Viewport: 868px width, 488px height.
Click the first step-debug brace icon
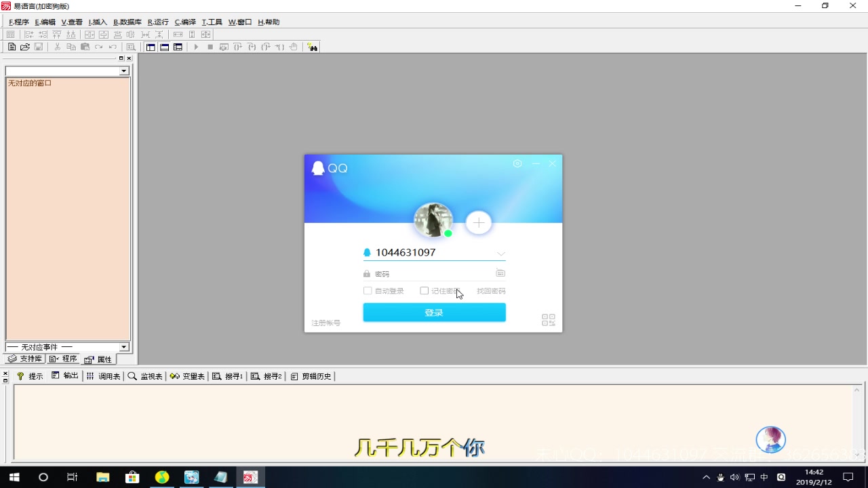(x=238, y=47)
